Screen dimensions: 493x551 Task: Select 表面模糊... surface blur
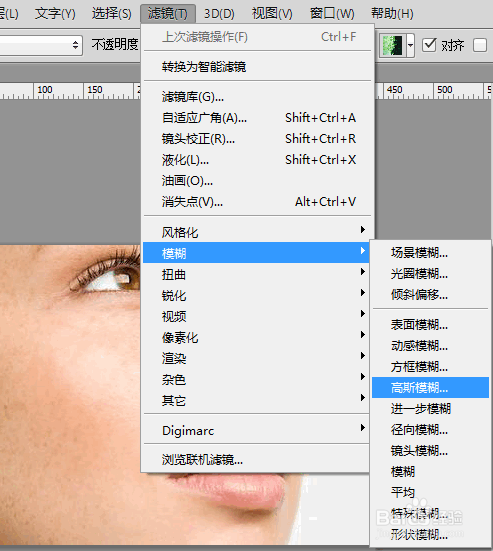click(x=430, y=324)
